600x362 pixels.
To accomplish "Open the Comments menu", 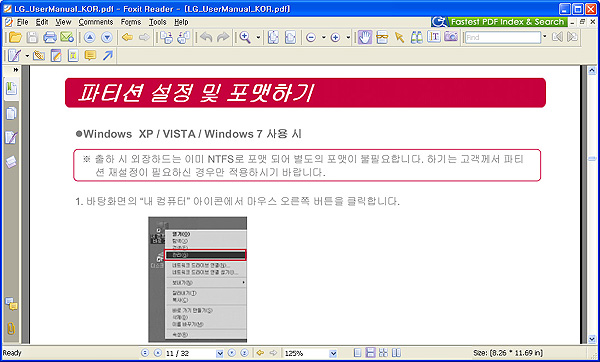I will pos(96,22).
